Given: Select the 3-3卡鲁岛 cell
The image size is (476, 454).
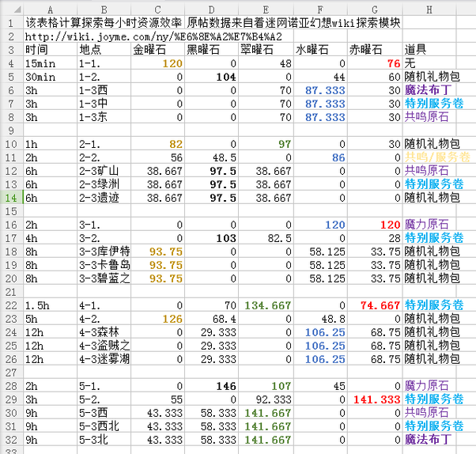Looking at the screenshot, I should pos(104,265).
